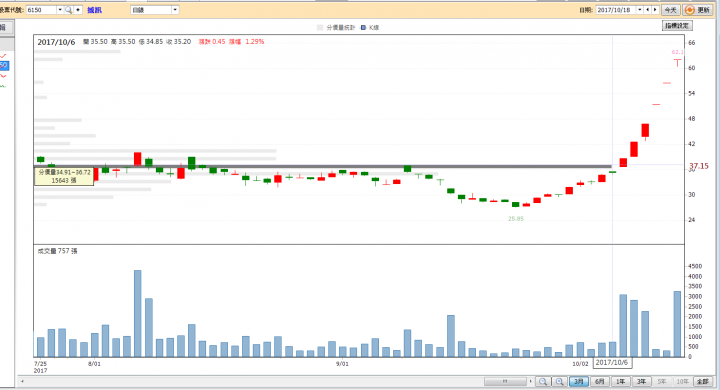720x390 pixels.
Task: Click the 9/01 x-axis date label
Action: [342, 364]
